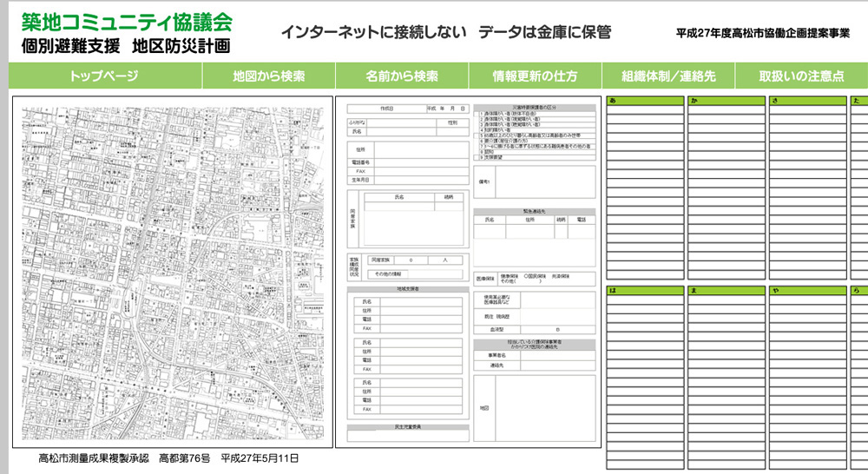Viewport: 868px width, 474px height.
Task: Select the か index column header
Action: 725,101
